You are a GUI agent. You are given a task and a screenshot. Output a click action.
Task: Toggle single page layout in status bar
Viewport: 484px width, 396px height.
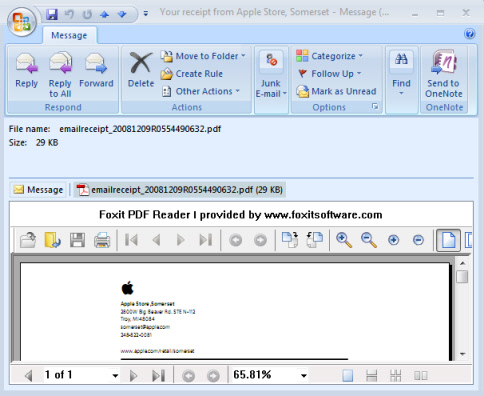(x=347, y=376)
